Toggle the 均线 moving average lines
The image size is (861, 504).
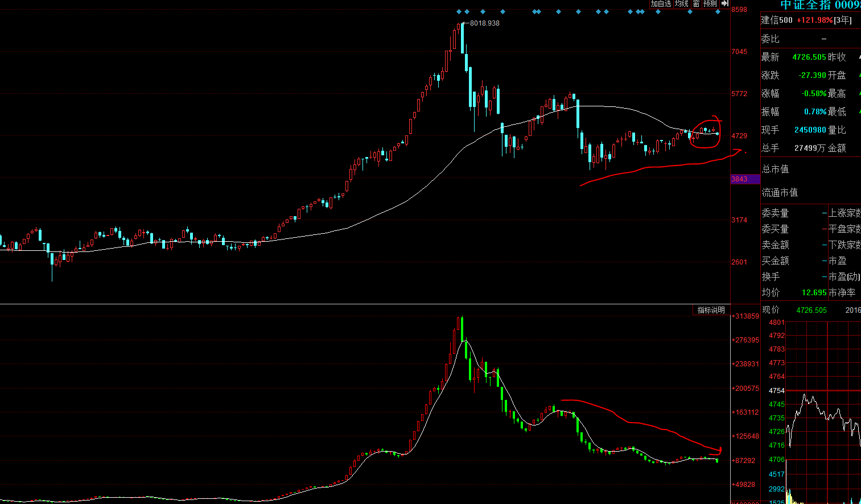[682, 3]
